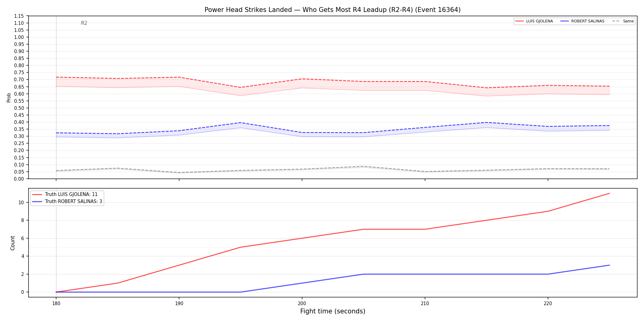The height and width of the screenshot is (322, 644).
Task: Click the 1.00 probability tick label
Action: [x=19, y=37]
